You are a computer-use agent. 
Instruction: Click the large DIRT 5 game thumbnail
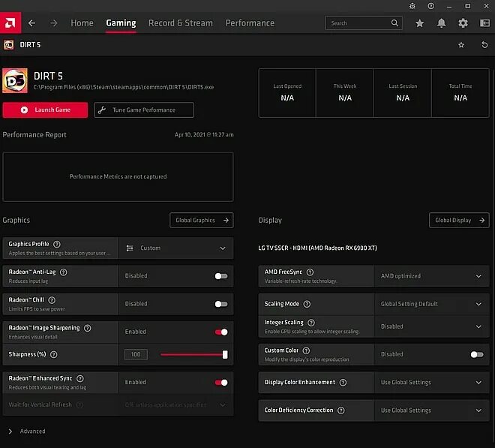tap(15, 80)
